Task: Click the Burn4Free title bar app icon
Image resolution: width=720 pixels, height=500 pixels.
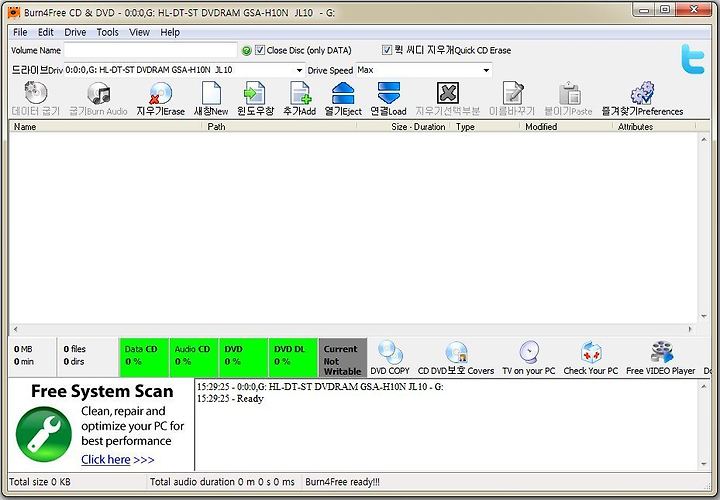Action: (14, 12)
